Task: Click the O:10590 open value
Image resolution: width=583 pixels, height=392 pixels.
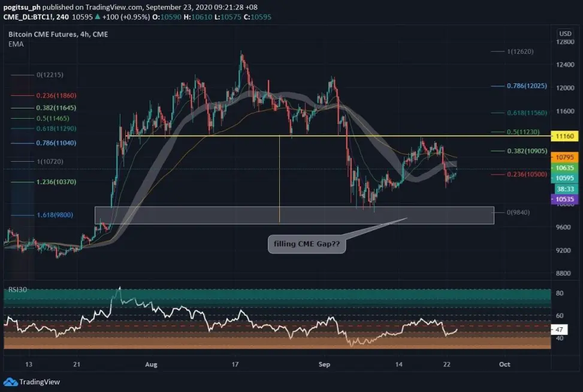Action: (167, 17)
